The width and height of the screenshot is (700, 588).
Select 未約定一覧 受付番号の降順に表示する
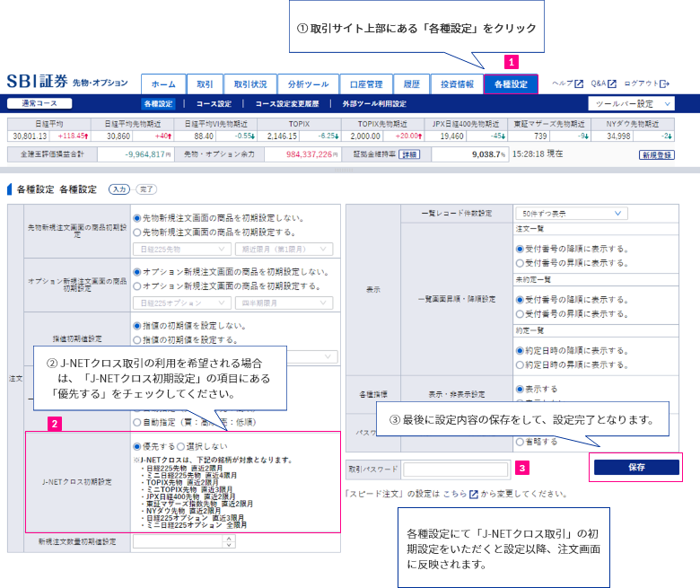(520, 300)
